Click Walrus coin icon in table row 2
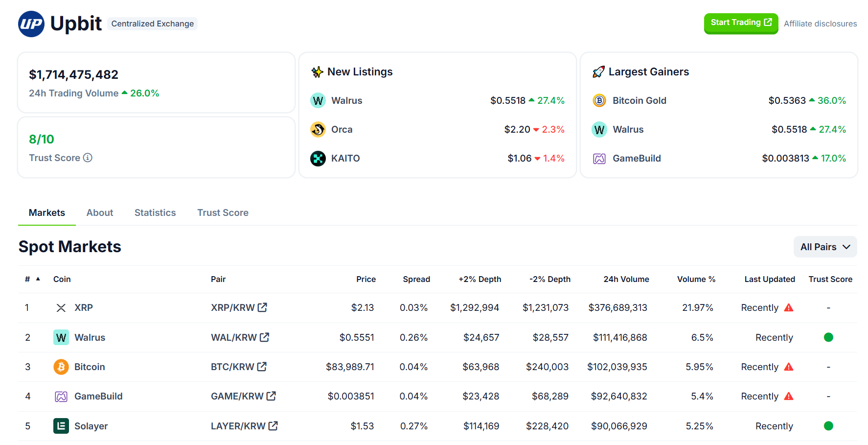The image size is (868, 445). coord(61,337)
